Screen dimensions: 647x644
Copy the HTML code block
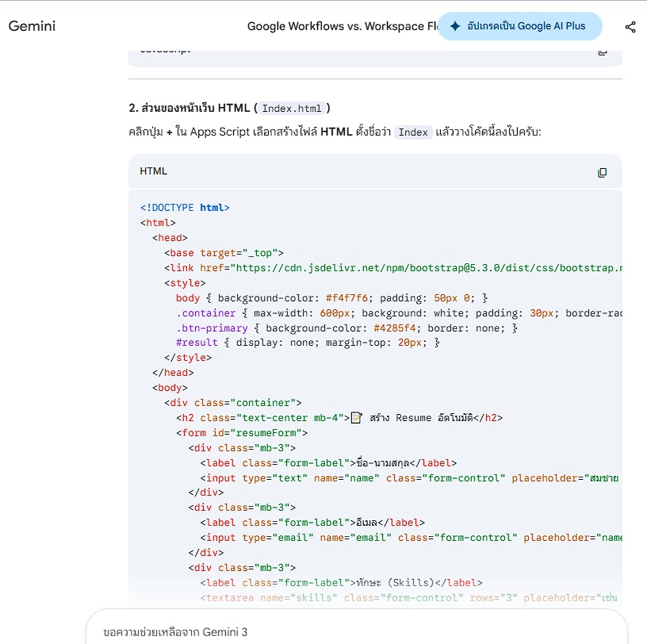(603, 172)
